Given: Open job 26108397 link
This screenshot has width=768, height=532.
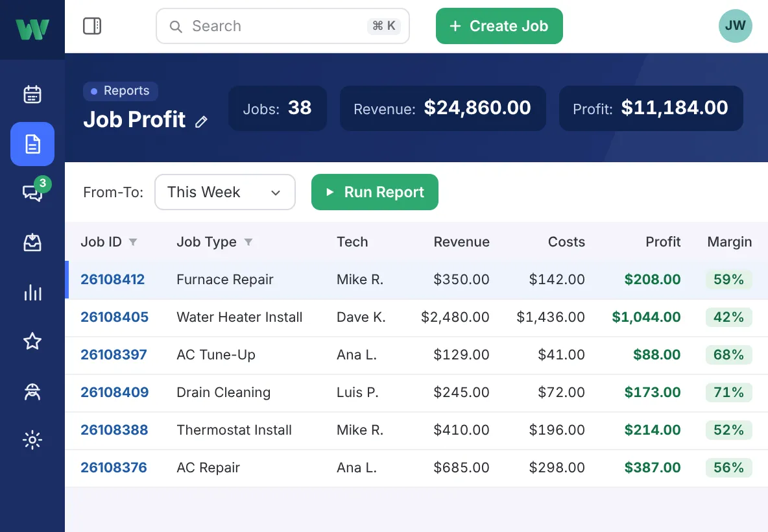Looking at the screenshot, I should pyautogui.click(x=114, y=355).
